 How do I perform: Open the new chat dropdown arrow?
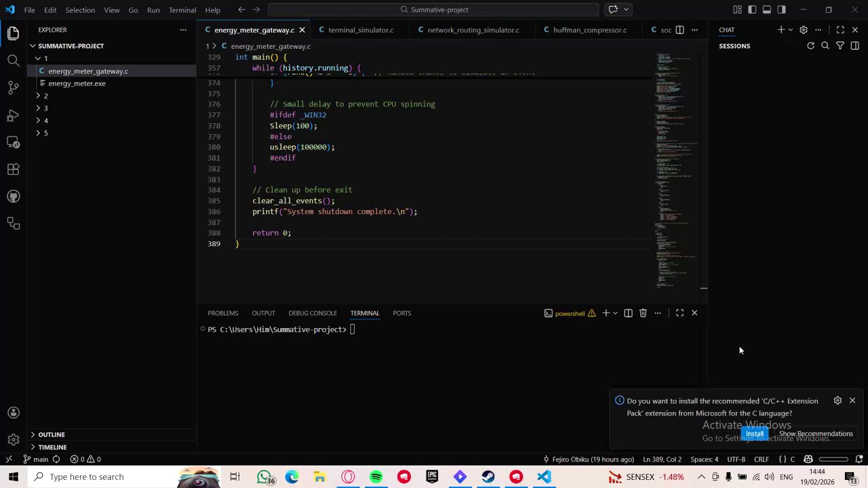[790, 30]
